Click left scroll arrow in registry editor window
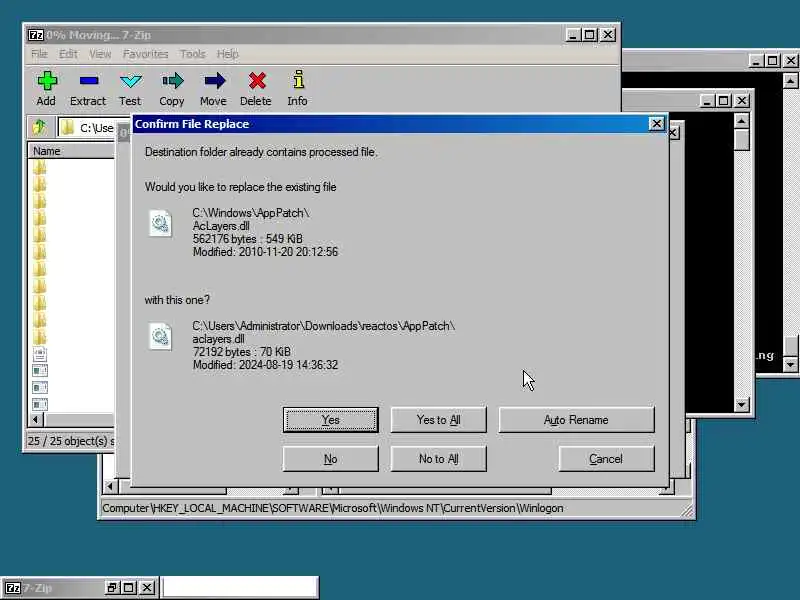 point(111,486)
